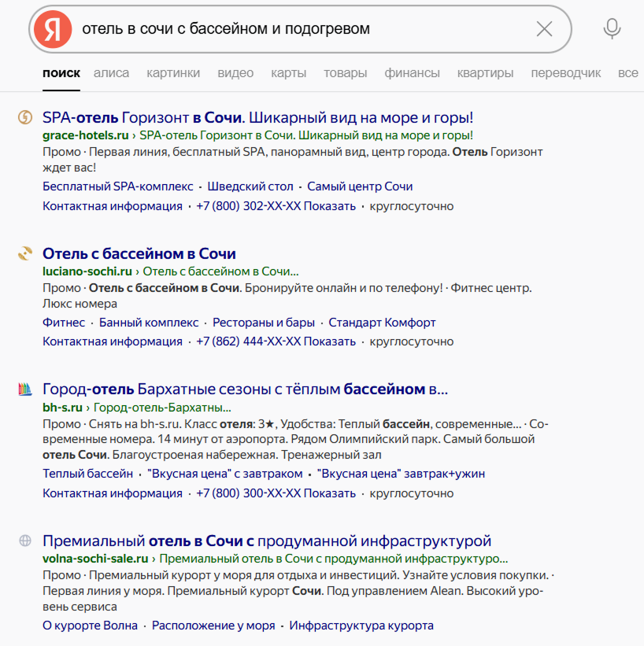
Task: Open Отель с бассейном в Сочи result title
Action: [139, 254]
